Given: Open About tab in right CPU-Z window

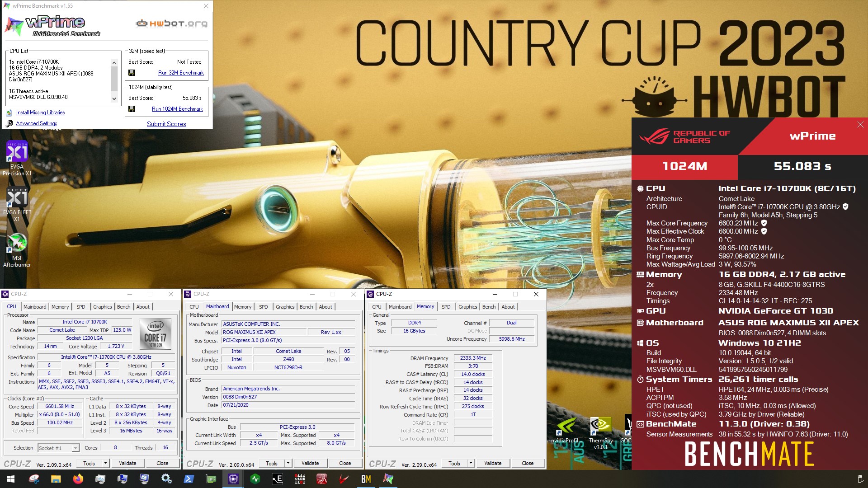Looking at the screenshot, I should [x=508, y=307].
